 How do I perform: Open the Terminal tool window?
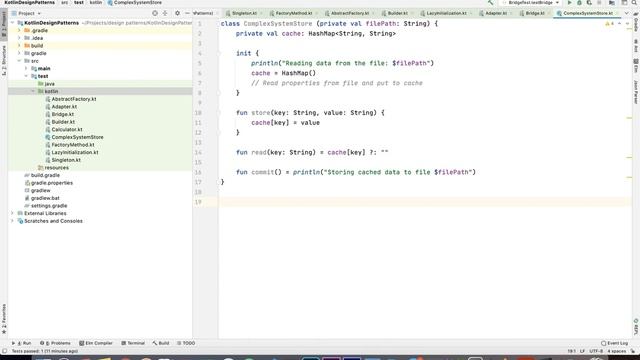pos(133,343)
